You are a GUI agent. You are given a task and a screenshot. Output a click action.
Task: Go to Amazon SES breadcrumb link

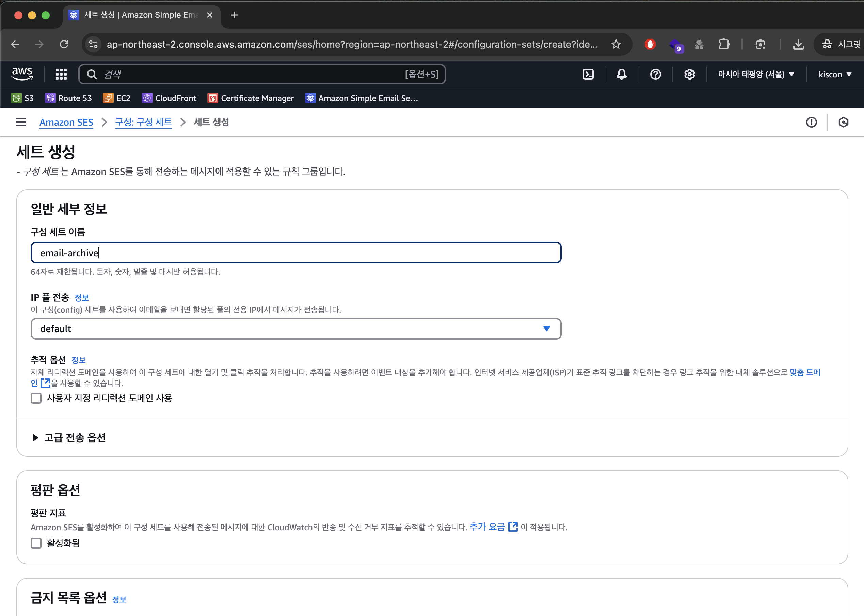(66, 122)
